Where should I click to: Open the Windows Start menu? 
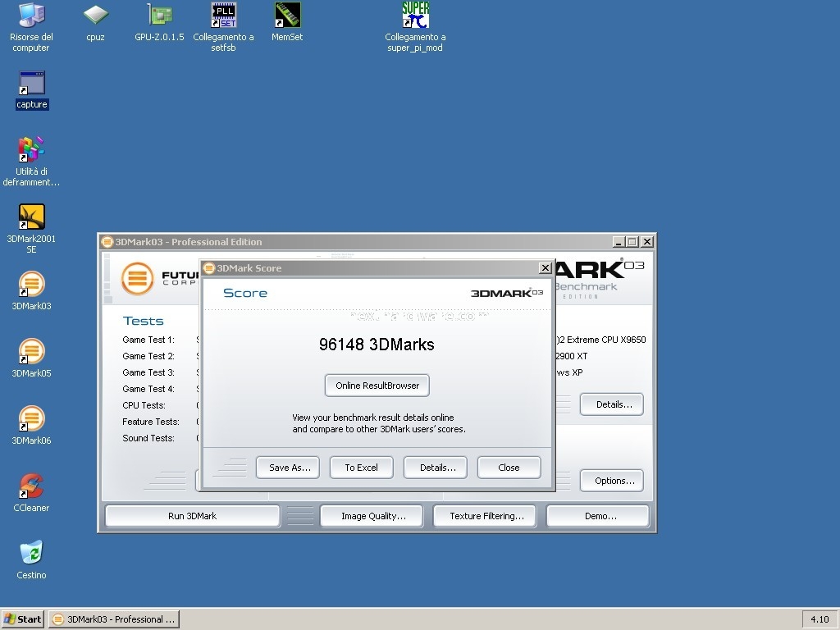[22, 619]
